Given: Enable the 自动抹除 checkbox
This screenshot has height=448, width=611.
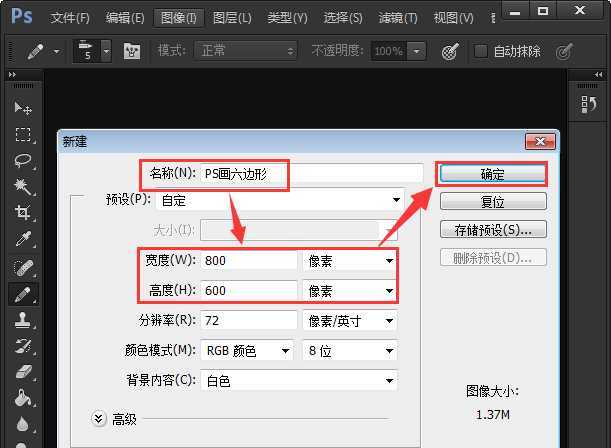Looking at the screenshot, I should (x=480, y=51).
